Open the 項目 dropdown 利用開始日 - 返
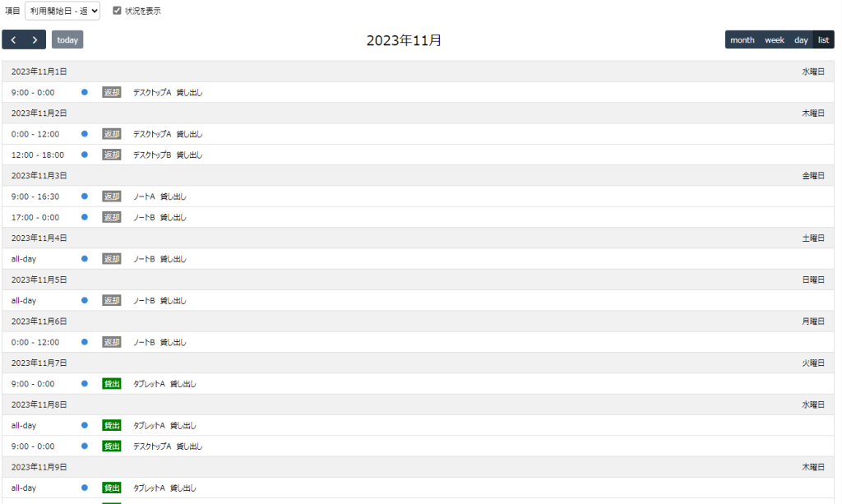This screenshot has height=504, width=842. point(62,11)
